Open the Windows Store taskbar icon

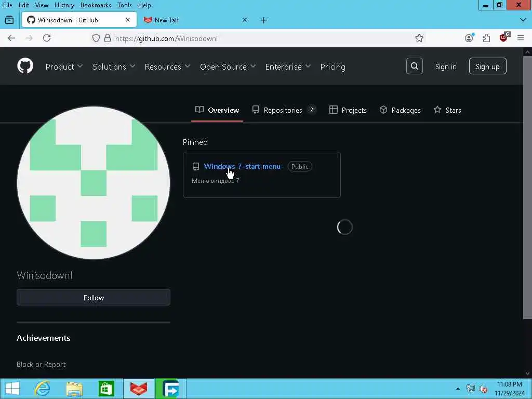(x=106, y=389)
